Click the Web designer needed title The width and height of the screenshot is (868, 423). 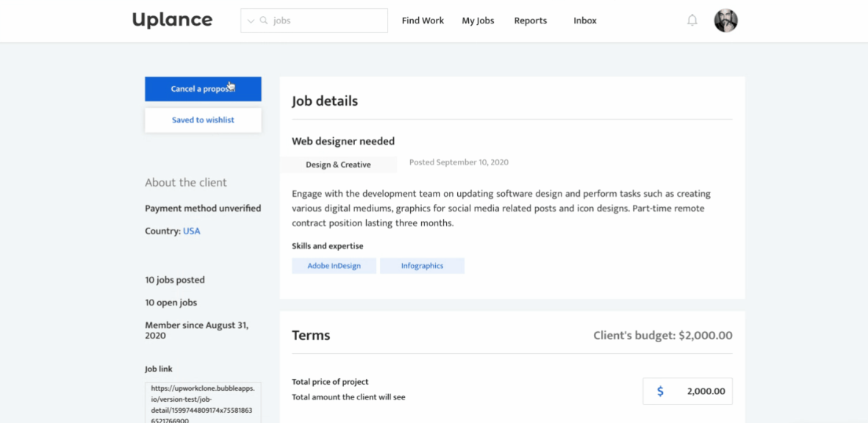(x=343, y=141)
